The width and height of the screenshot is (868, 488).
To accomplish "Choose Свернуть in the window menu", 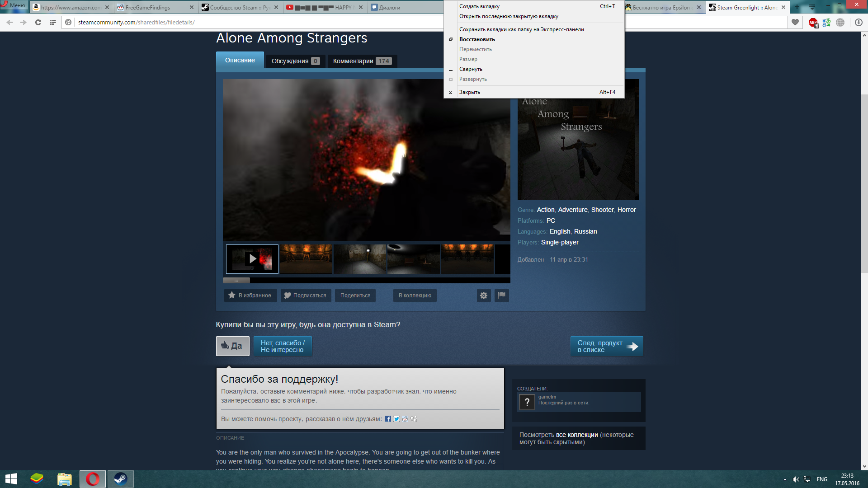I will coord(534,69).
